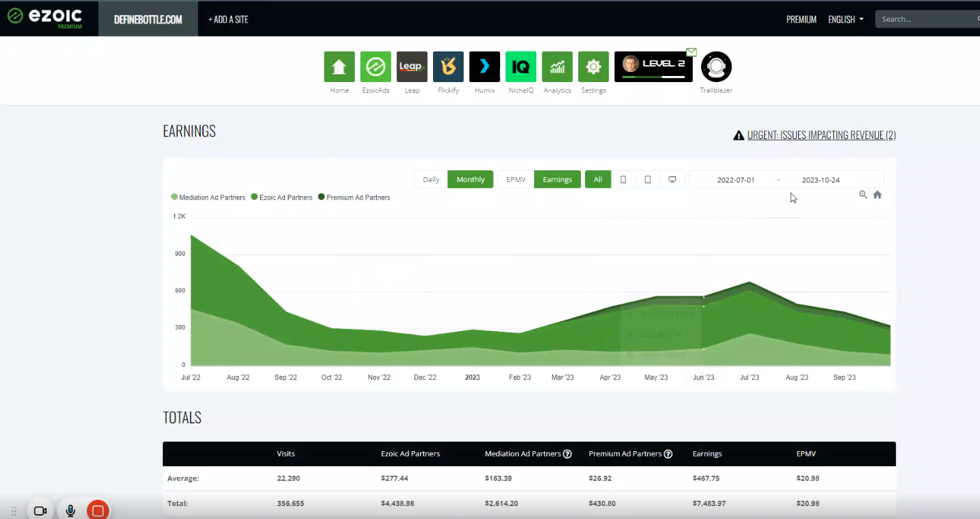Open Urgent Issues Impacting Revenue link
This screenshot has height=519, width=980.
pos(821,135)
